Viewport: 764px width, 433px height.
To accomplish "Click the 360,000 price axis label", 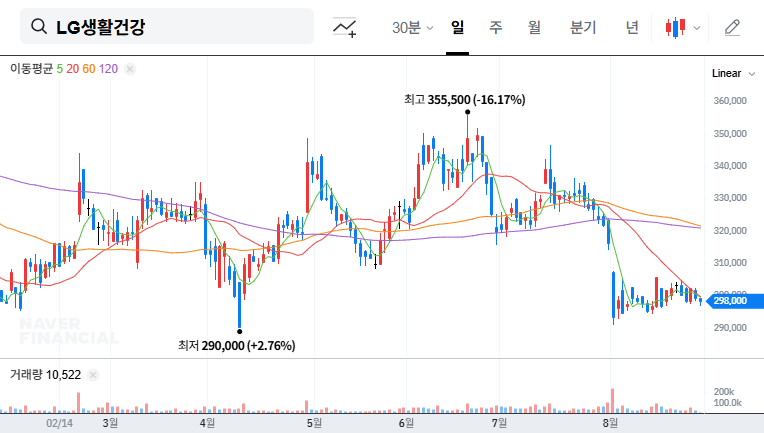I will tap(730, 101).
